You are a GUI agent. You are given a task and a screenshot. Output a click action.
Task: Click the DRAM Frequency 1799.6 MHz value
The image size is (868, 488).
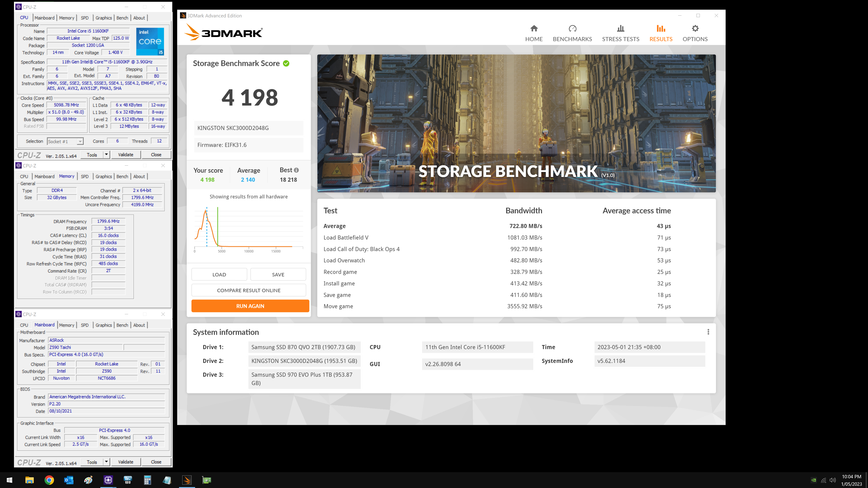(x=108, y=221)
